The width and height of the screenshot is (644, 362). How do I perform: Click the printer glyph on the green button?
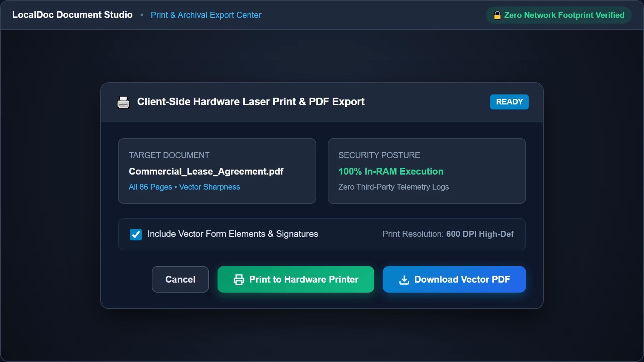pos(239,279)
